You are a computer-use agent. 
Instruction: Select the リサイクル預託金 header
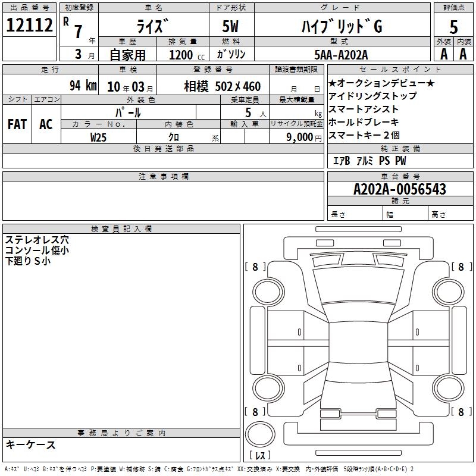point(296,124)
